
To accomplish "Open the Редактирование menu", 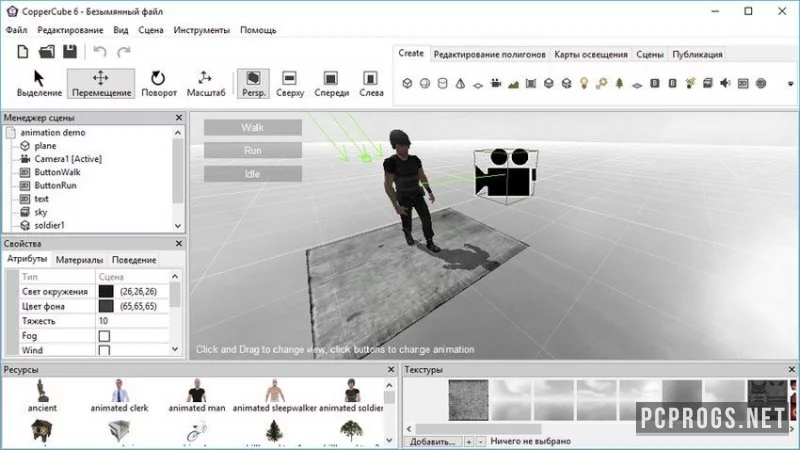I will pos(70,30).
